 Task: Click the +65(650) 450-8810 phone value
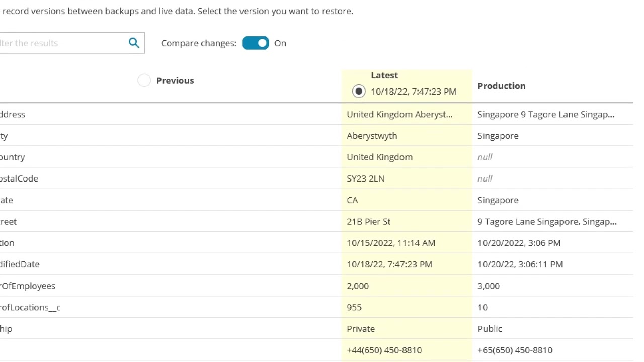pyautogui.click(x=515, y=350)
